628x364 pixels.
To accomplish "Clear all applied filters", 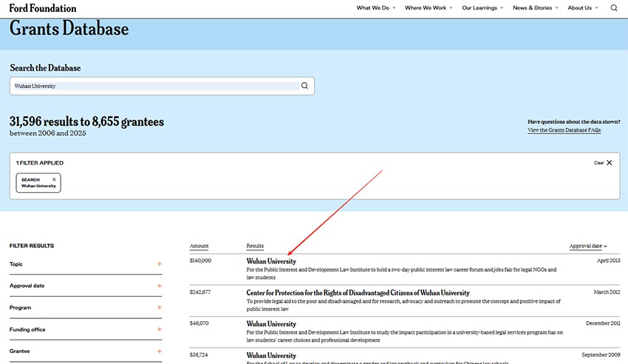I will point(603,162).
